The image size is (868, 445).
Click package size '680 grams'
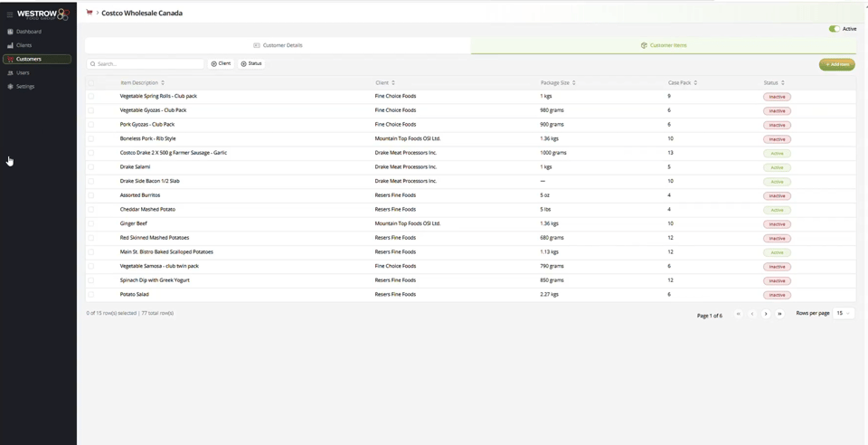(x=552, y=238)
